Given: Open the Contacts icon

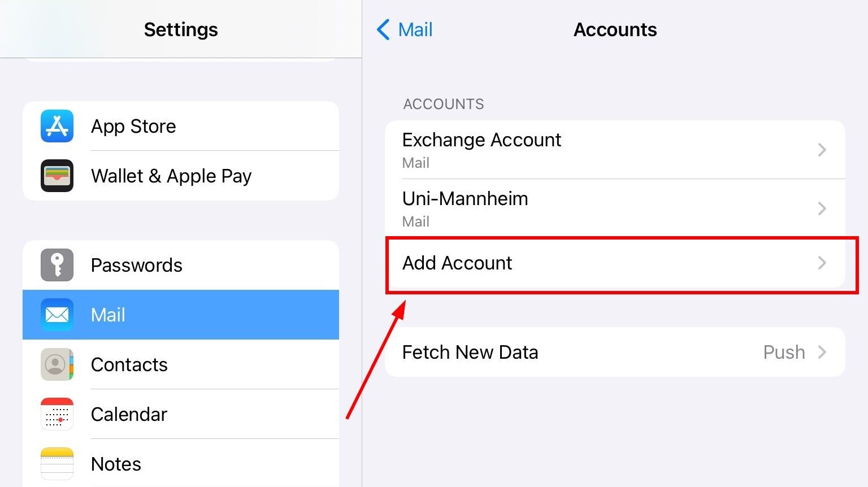Looking at the screenshot, I should [x=57, y=364].
